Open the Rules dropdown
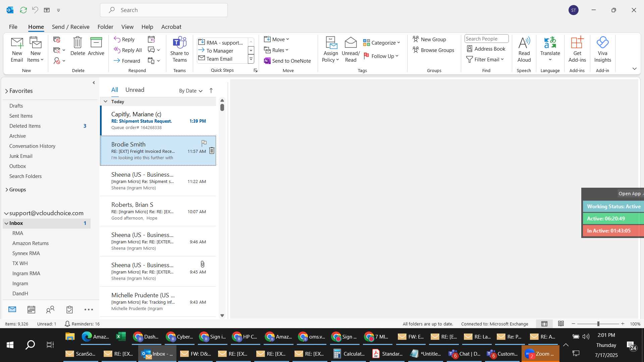This screenshot has width=644, height=362. [276, 50]
